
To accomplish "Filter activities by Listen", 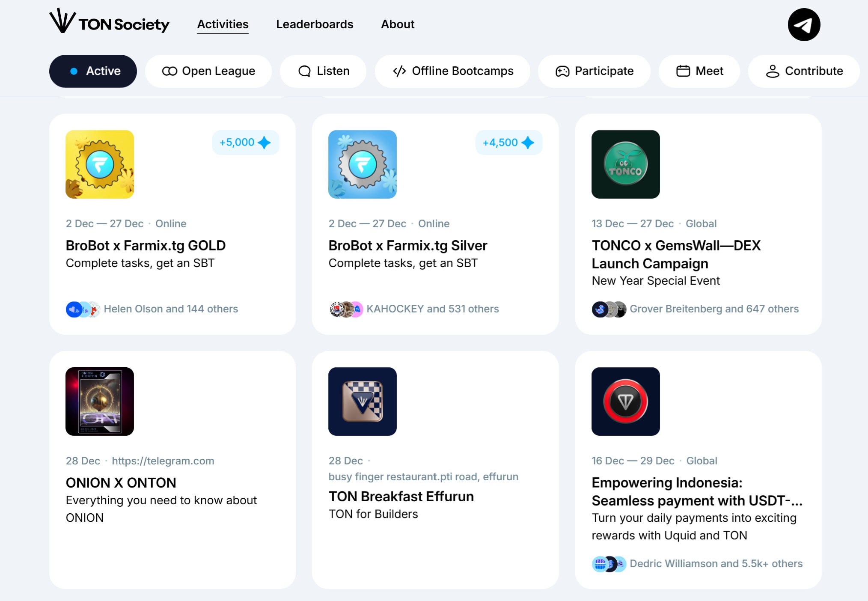I will point(323,71).
